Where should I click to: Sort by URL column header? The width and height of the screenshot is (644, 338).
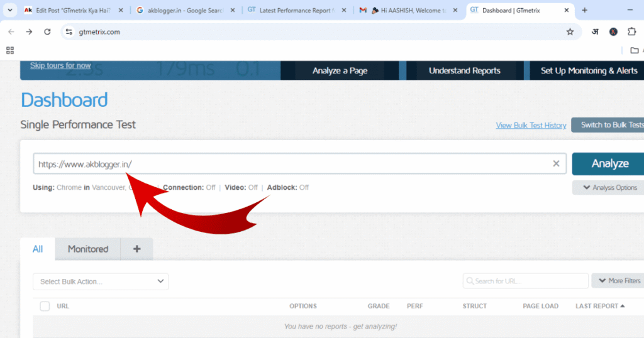point(63,306)
